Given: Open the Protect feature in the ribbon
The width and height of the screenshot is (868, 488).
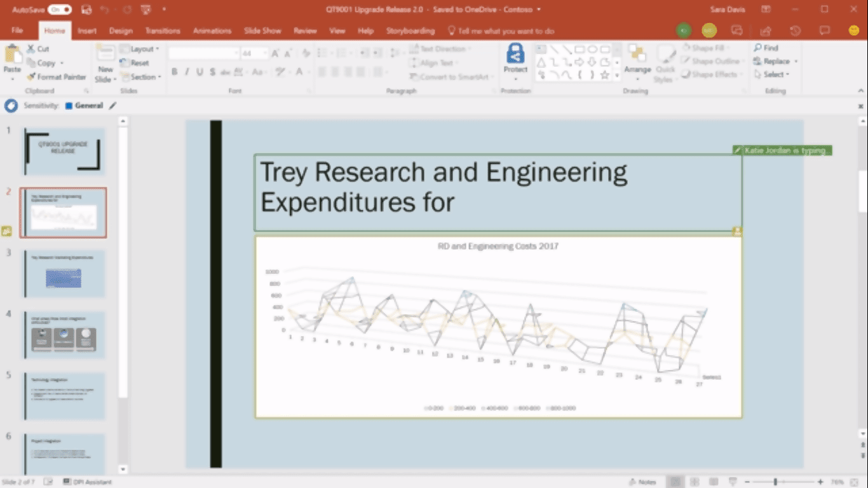Looking at the screenshot, I should [515, 60].
